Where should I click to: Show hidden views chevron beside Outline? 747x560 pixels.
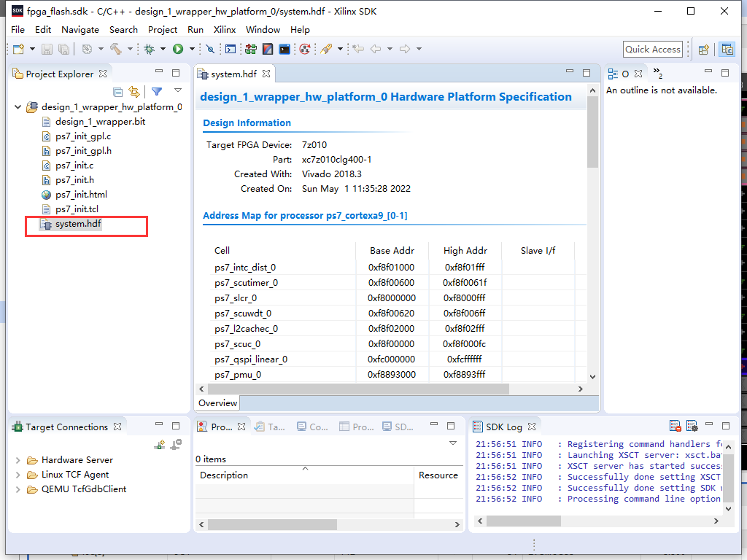(x=658, y=73)
